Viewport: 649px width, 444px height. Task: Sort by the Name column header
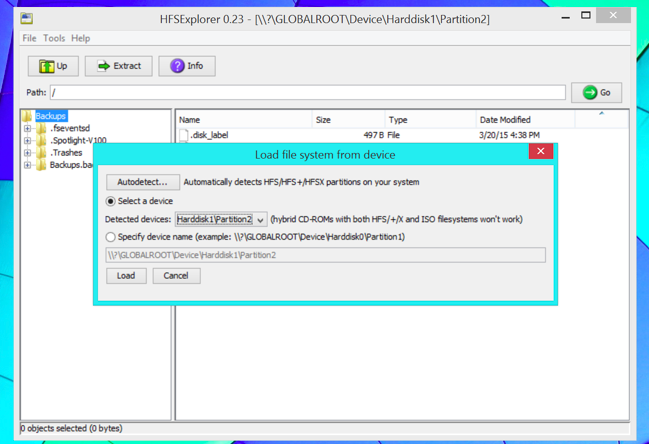(244, 120)
